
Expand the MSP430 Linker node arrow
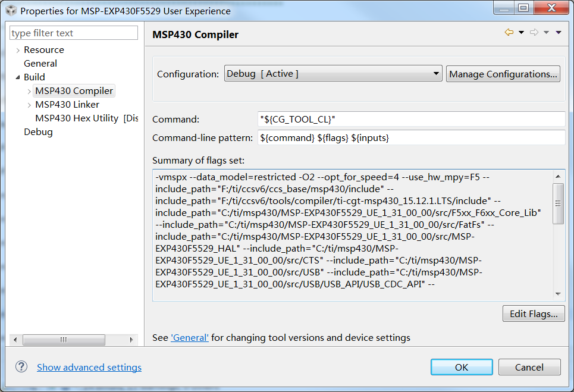point(29,105)
